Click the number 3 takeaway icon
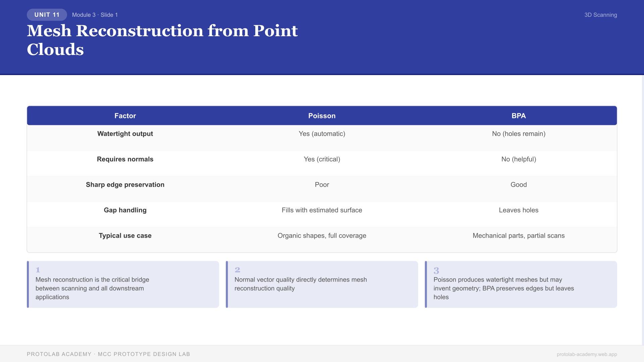Viewport: 644px width, 362px height. pyautogui.click(x=436, y=270)
